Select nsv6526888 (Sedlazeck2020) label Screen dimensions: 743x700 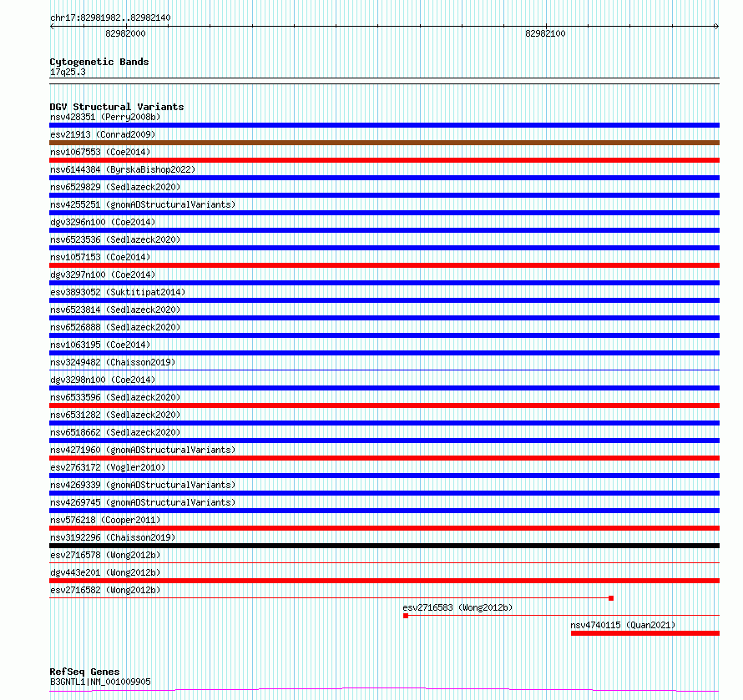tap(115, 327)
